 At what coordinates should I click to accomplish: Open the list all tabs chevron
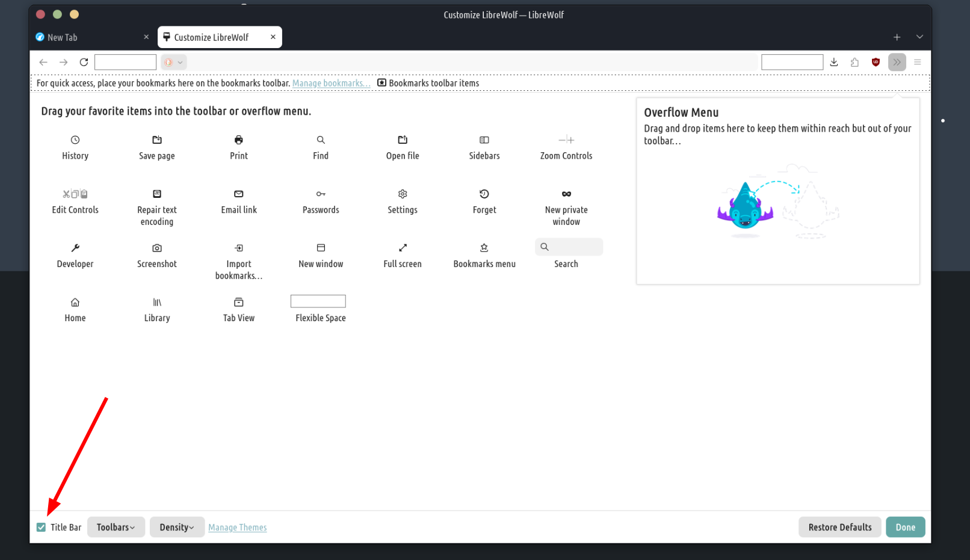pyautogui.click(x=919, y=37)
